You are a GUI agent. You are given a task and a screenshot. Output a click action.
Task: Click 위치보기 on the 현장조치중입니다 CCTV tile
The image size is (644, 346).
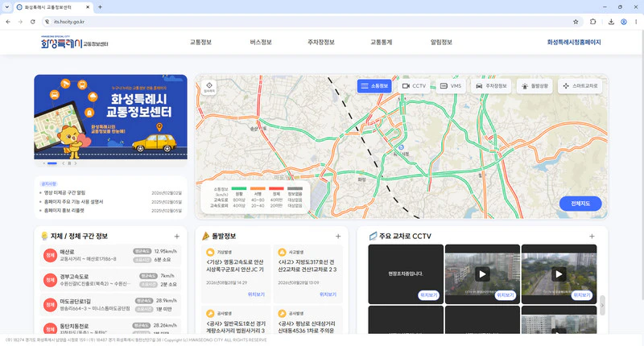click(428, 295)
